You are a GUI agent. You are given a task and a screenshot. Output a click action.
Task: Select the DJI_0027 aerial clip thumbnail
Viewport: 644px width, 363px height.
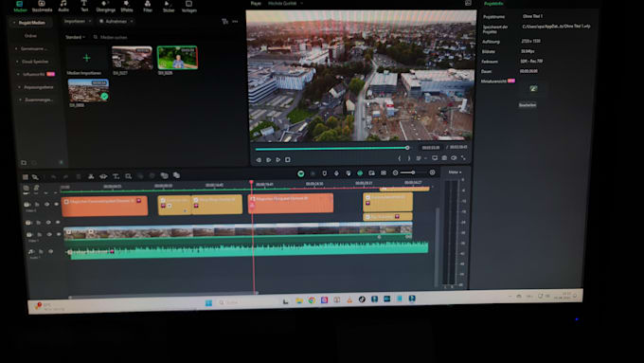[132, 58]
